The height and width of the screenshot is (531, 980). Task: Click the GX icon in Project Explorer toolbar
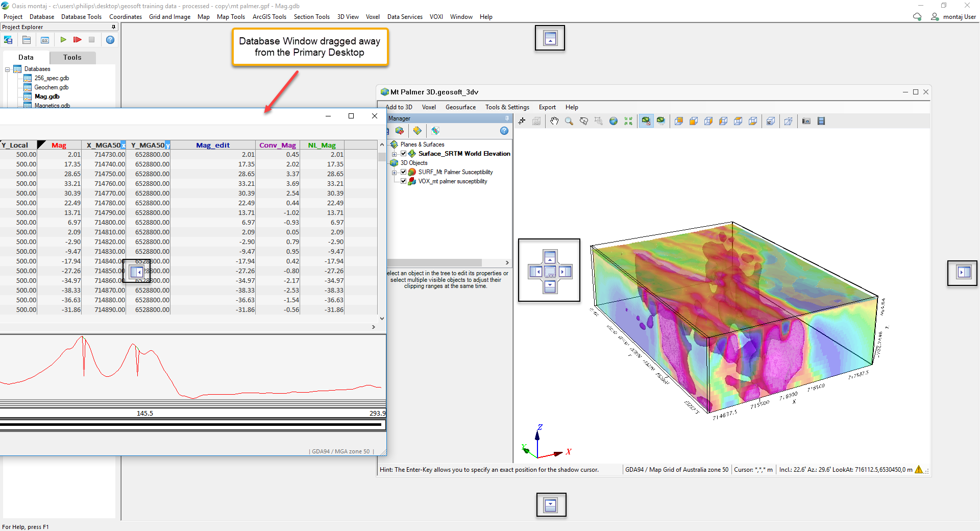[x=45, y=40]
